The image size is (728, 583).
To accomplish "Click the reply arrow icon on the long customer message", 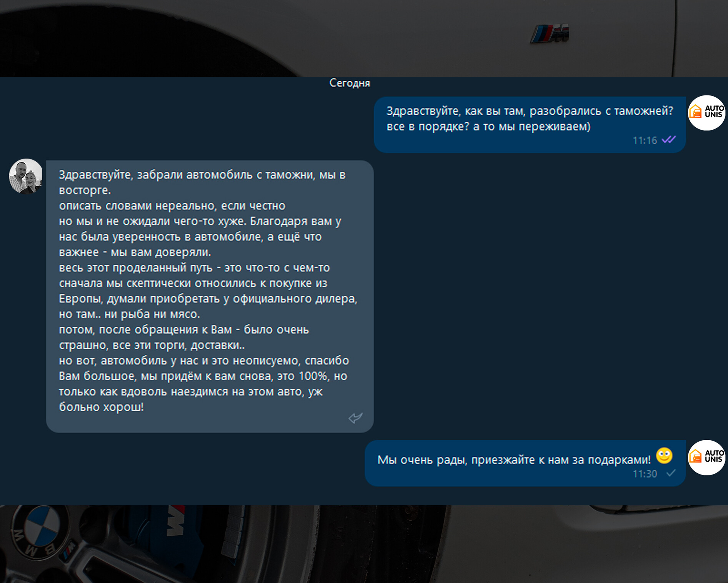I will pos(355,418).
